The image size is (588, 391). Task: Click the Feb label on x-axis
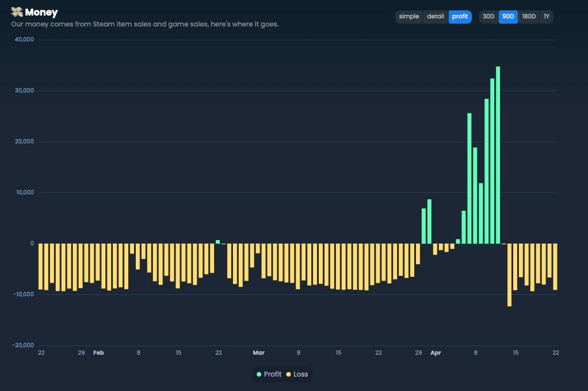[x=98, y=352]
